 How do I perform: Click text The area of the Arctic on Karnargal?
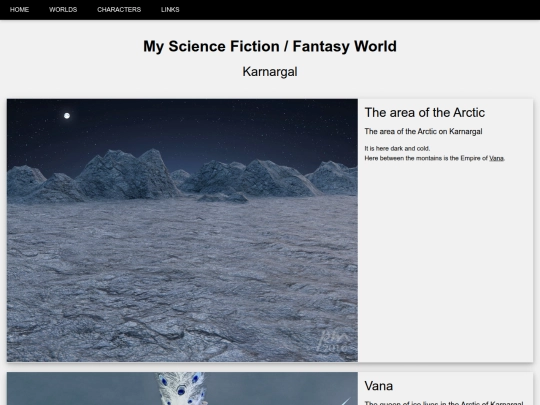[x=423, y=132]
